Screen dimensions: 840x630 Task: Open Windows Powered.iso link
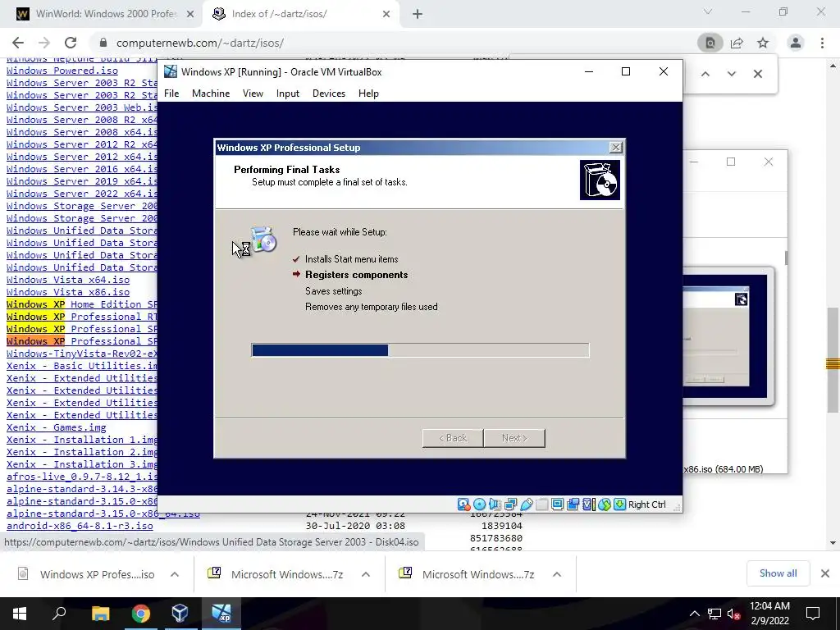point(62,71)
